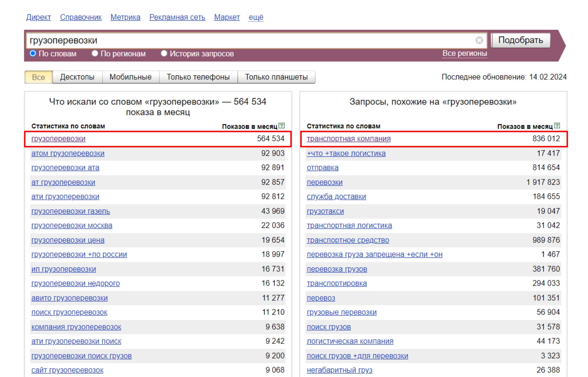Viewport: 588px width, 377px height.
Task: Expand the "ещё" services menu
Action: [256, 17]
